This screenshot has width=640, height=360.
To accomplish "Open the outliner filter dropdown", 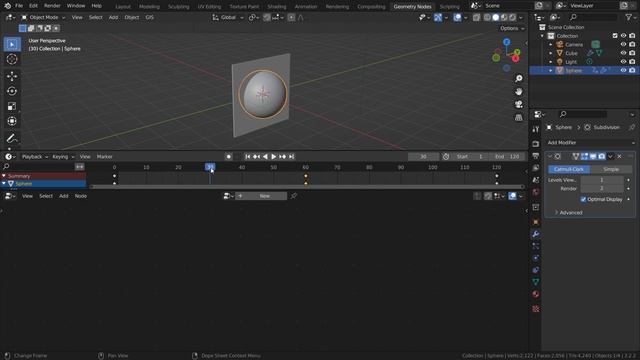I will coord(630,17).
